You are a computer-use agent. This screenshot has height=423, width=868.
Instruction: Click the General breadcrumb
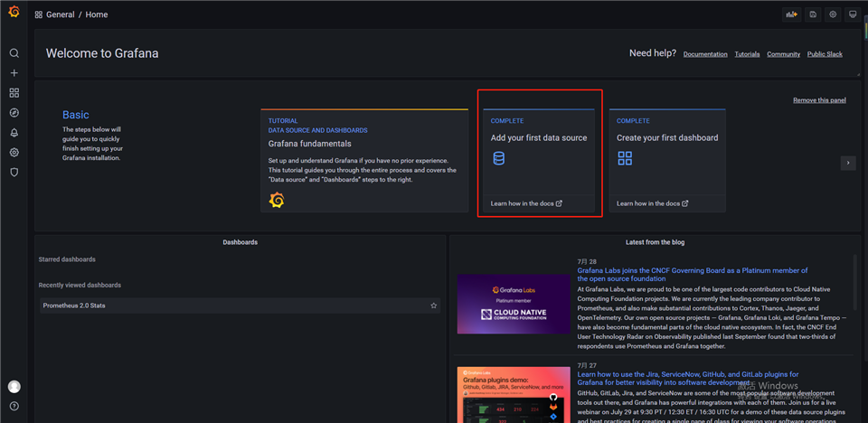[x=61, y=15]
